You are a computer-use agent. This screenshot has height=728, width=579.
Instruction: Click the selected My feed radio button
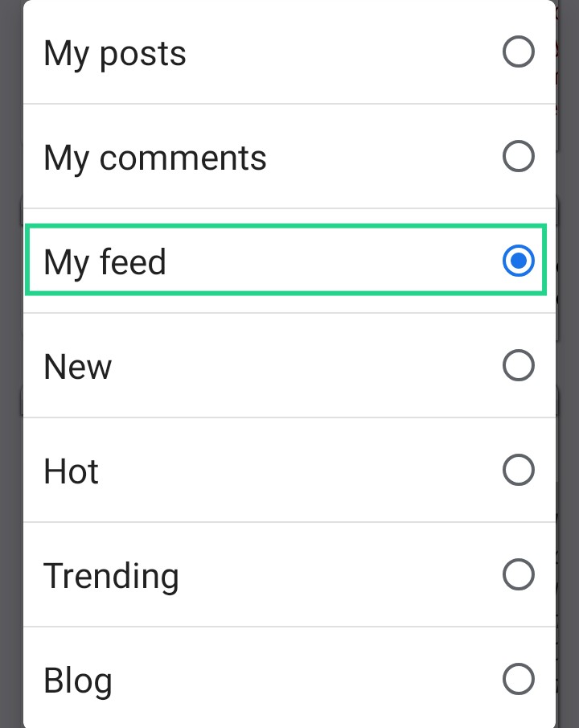[518, 261]
